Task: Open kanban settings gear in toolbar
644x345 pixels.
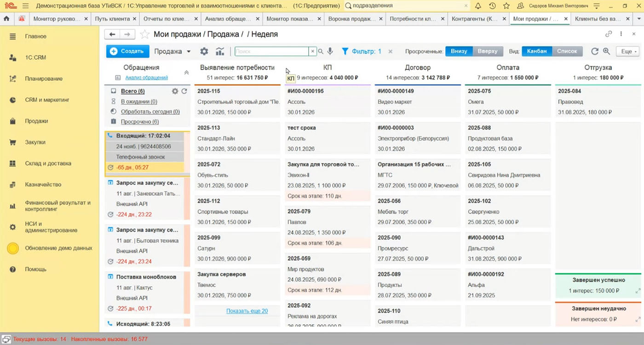Action: [x=204, y=51]
